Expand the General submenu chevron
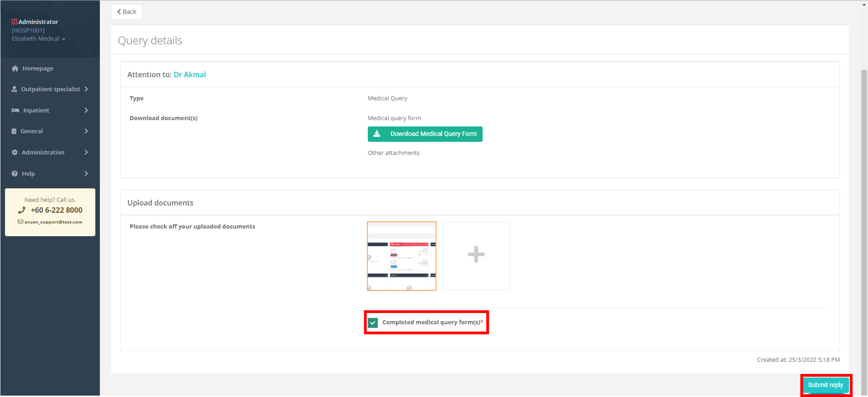Viewport: 868px width, 397px height. click(86, 131)
